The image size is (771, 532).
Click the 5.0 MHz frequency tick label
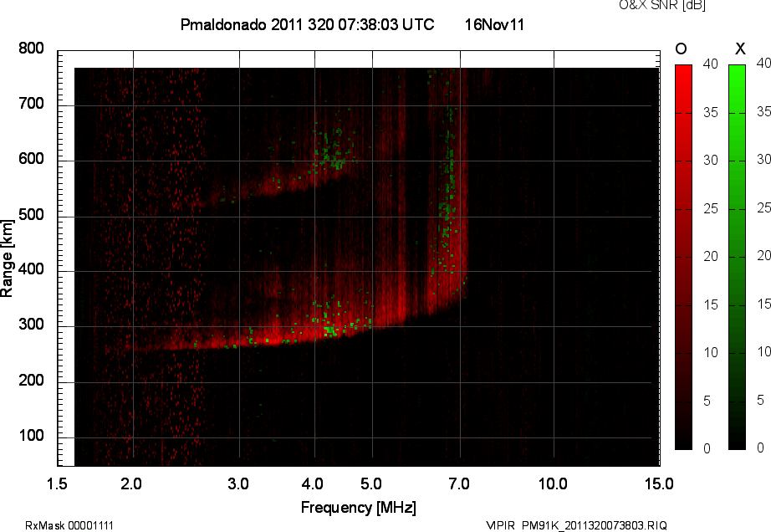pos(370,483)
